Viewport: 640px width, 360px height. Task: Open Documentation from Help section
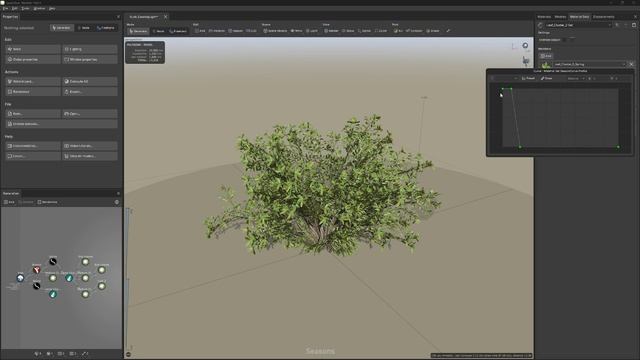(33, 146)
